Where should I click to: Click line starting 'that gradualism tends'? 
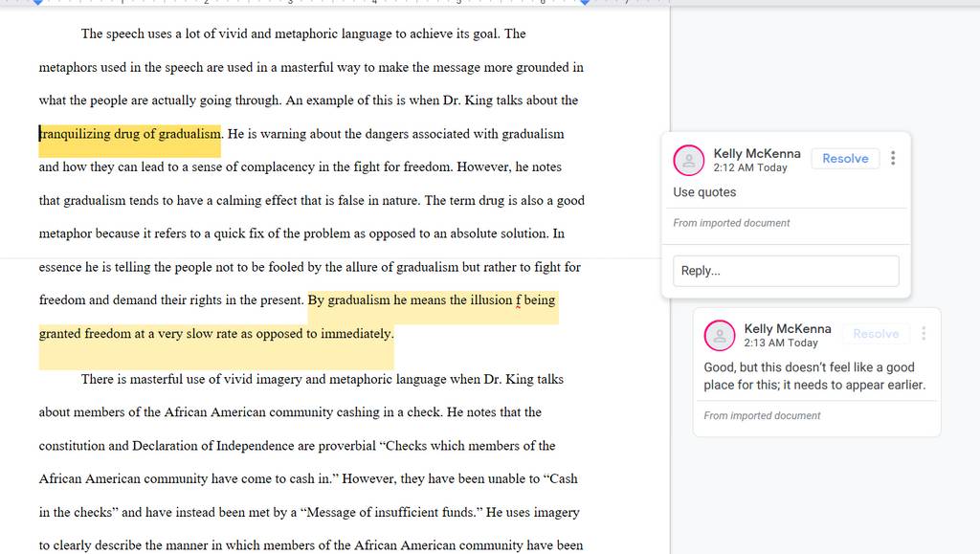[311, 201]
